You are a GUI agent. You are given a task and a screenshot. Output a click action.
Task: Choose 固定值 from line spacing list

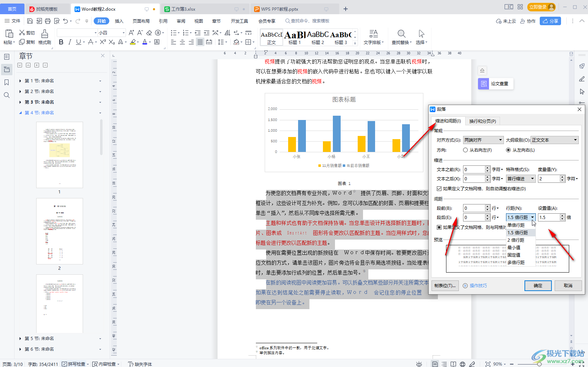point(521,255)
